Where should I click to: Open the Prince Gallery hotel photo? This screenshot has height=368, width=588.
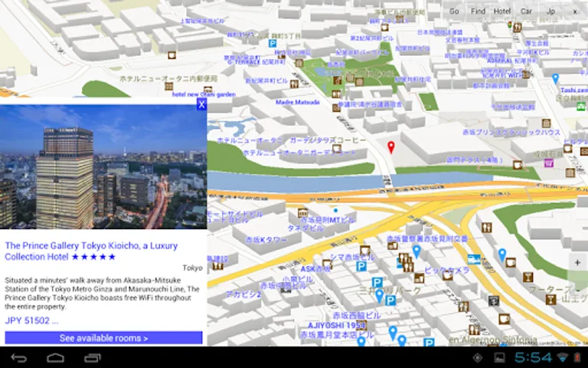click(x=103, y=166)
